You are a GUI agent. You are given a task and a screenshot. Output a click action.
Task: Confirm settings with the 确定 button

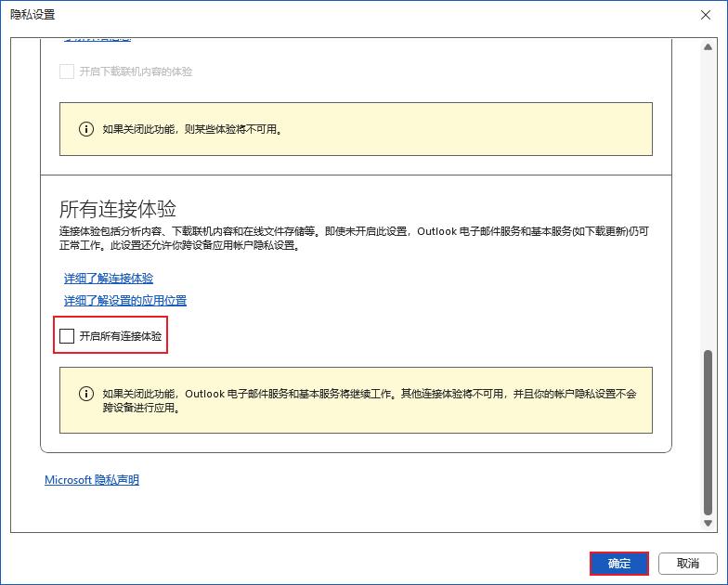click(618, 564)
